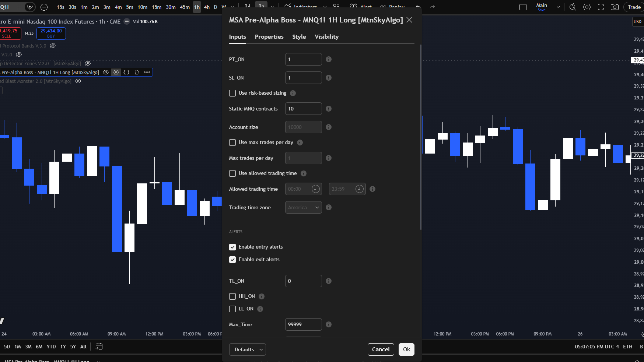This screenshot has width=644, height=362.
Task: Open the Trading time zone dropdown
Action: [x=304, y=207]
